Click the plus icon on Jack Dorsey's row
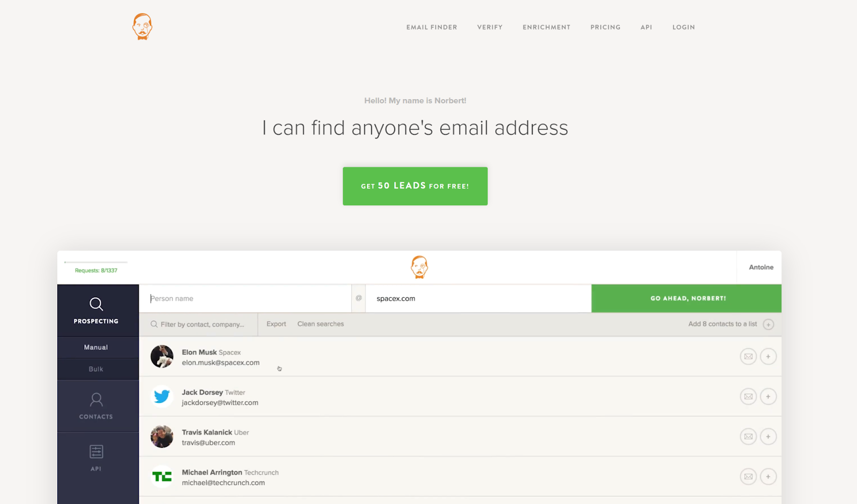Viewport: 857px width, 504px height. tap(768, 396)
